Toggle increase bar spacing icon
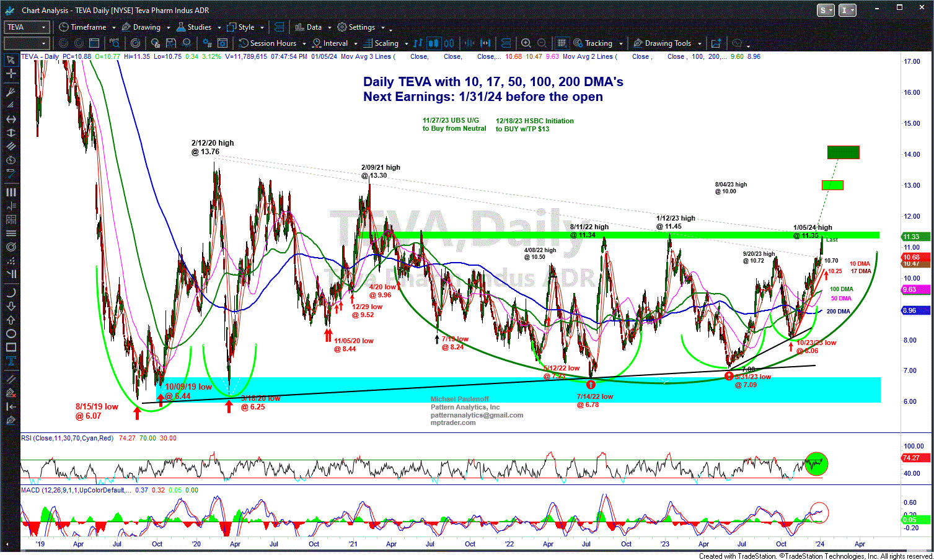This screenshot has width=934, height=560. 485,43
